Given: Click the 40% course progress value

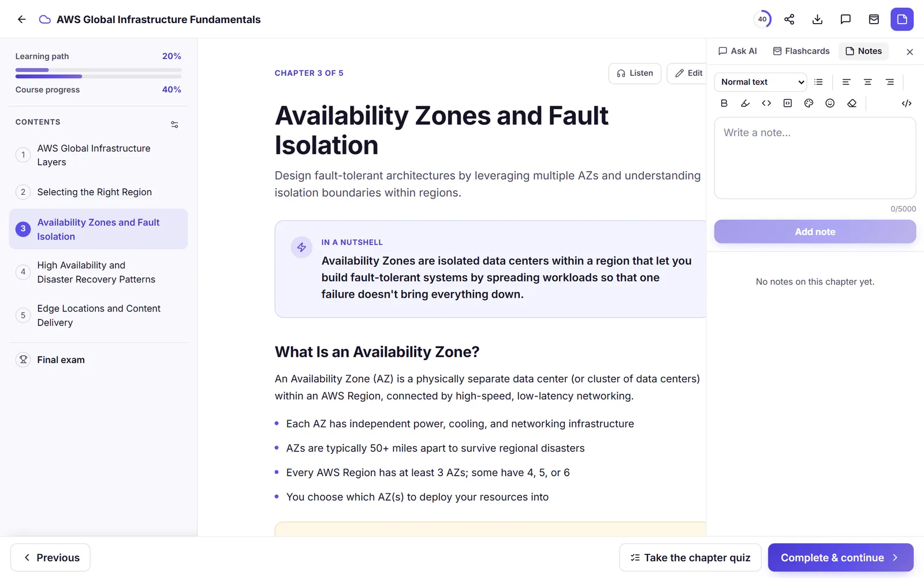Looking at the screenshot, I should (172, 90).
